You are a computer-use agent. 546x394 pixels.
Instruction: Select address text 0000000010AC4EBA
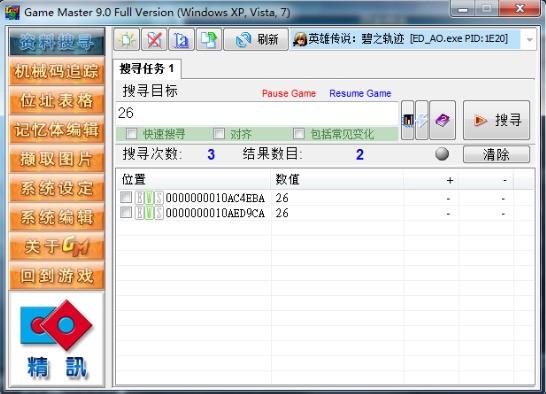[x=215, y=198]
